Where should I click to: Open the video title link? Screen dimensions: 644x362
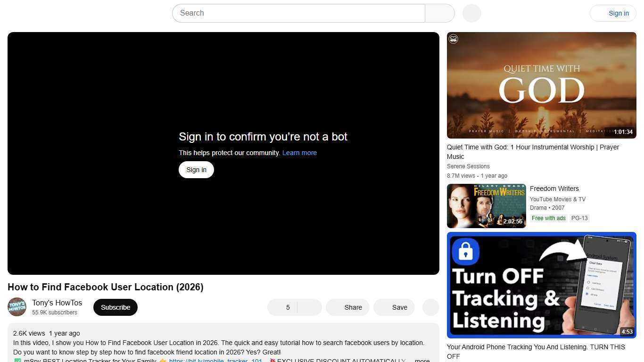[x=105, y=287]
